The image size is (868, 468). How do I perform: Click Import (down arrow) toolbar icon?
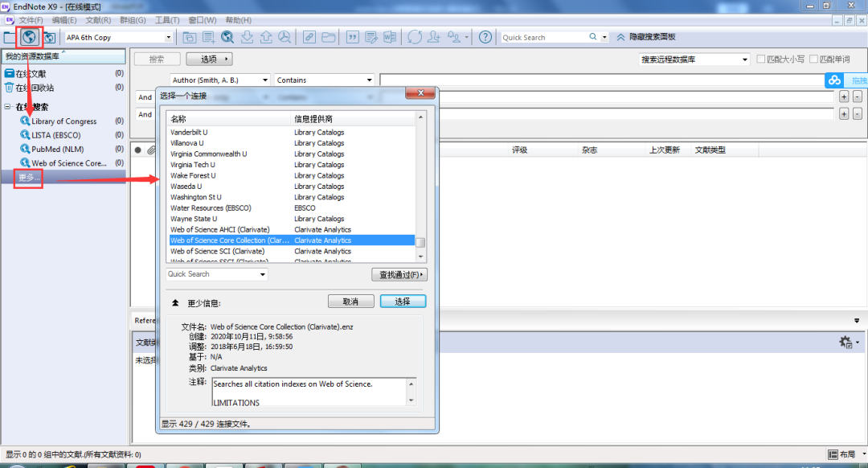click(x=247, y=37)
